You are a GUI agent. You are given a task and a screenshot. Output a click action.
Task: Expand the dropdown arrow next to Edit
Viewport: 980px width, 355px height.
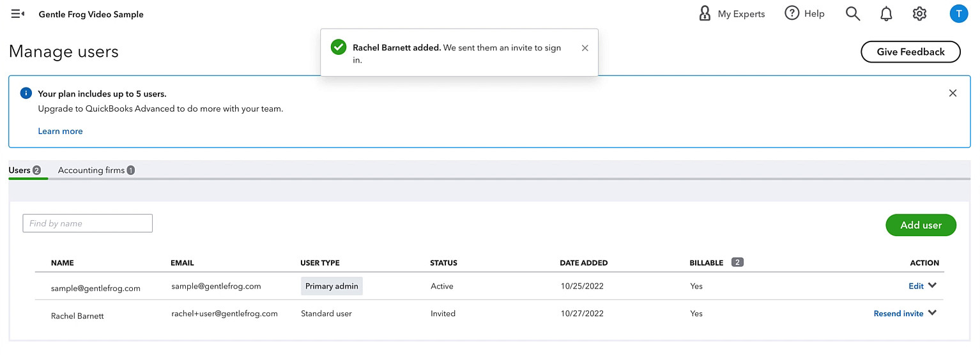click(x=932, y=285)
